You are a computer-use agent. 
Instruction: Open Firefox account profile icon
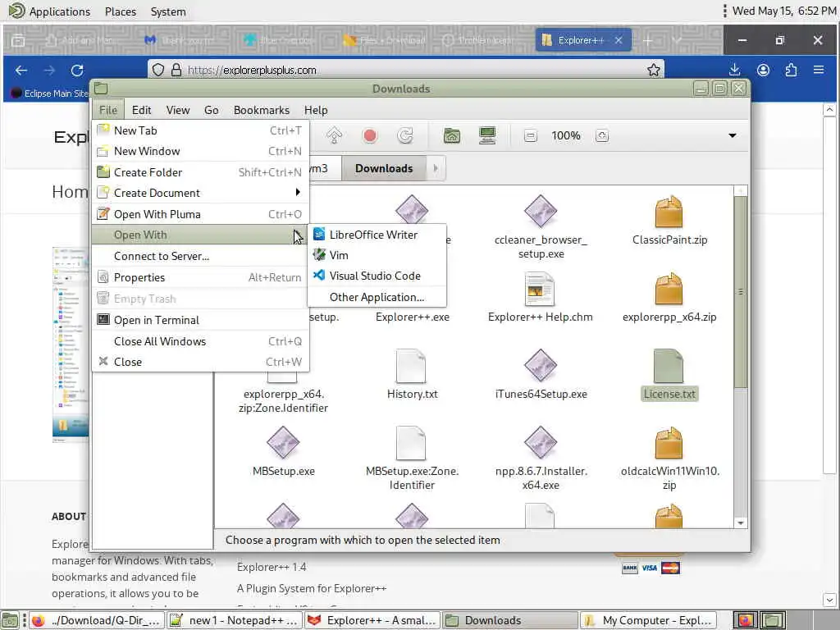tap(763, 70)
